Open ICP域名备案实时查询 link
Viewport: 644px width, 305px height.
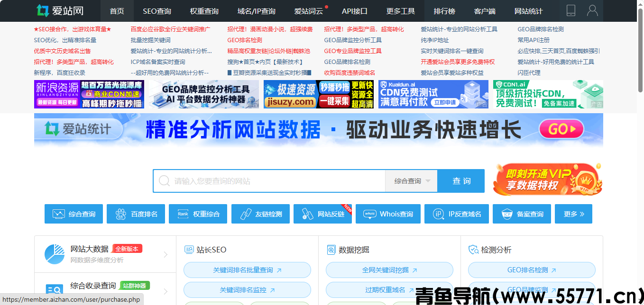(158, 62)
